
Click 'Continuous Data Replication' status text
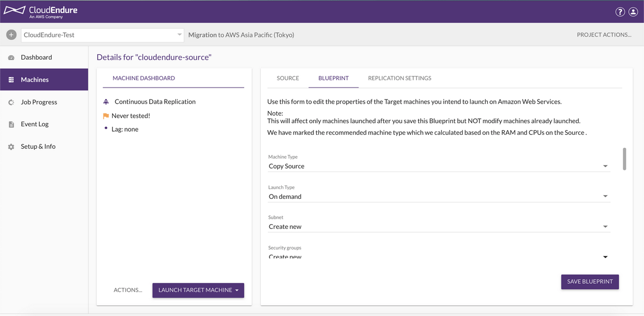point(155,102)
